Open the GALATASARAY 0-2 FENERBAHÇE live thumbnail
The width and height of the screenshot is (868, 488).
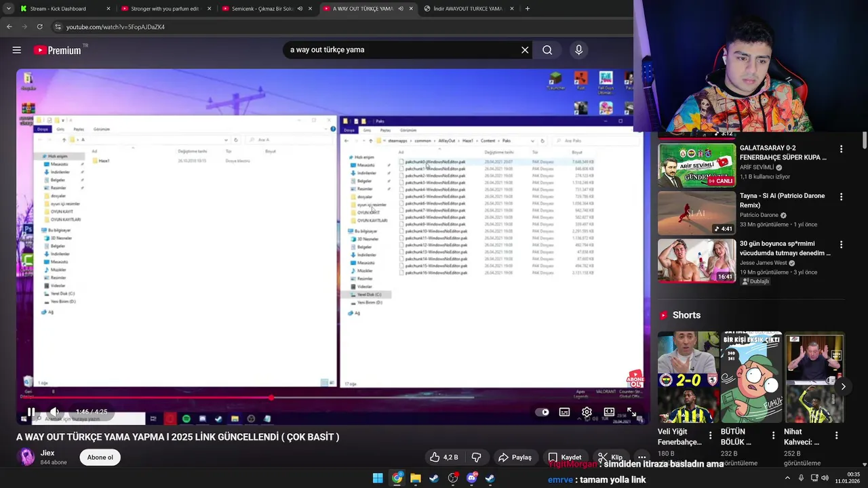696,165
